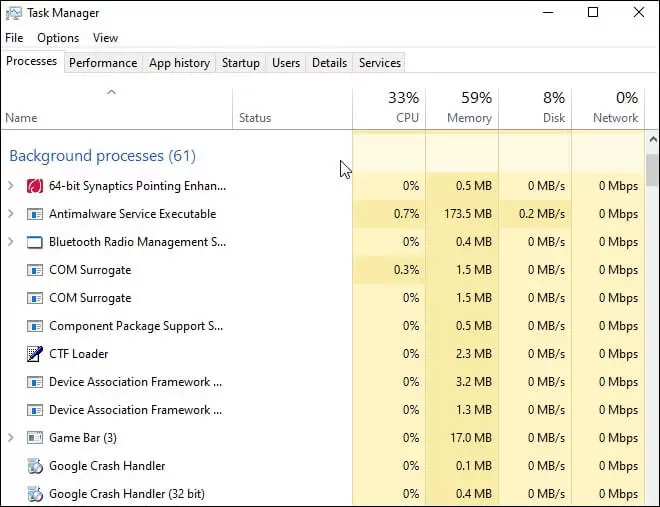Click the Google Crash Handler (32 bit) icon
Viewport: 660px width, 507px height.
coord(35,494)
